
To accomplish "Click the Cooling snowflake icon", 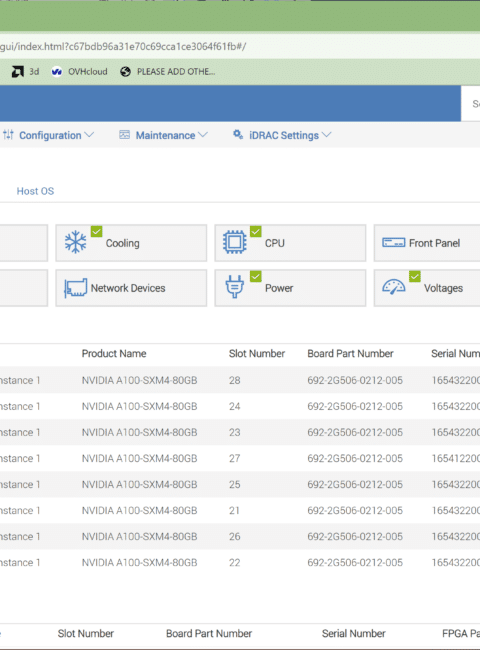I will tap(75, 242).
